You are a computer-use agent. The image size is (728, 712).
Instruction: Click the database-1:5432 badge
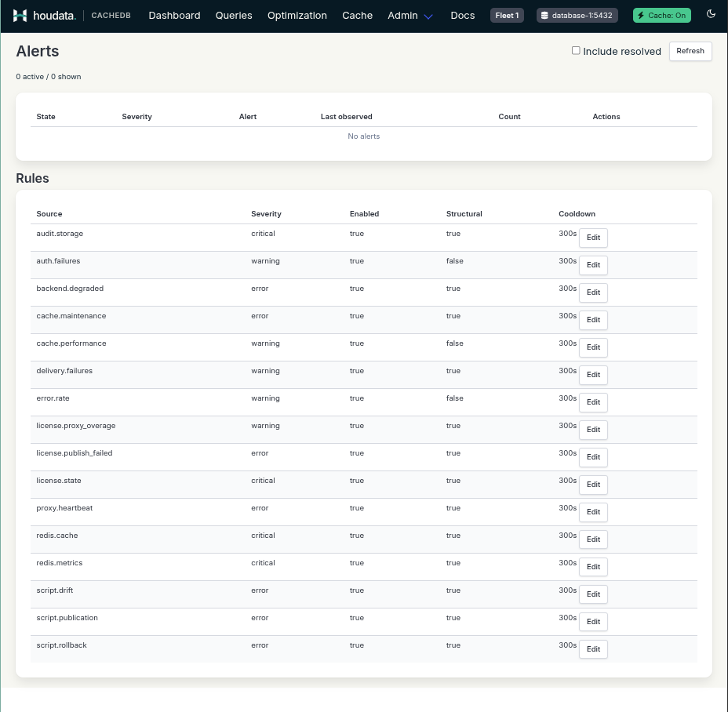coord(577,16)
